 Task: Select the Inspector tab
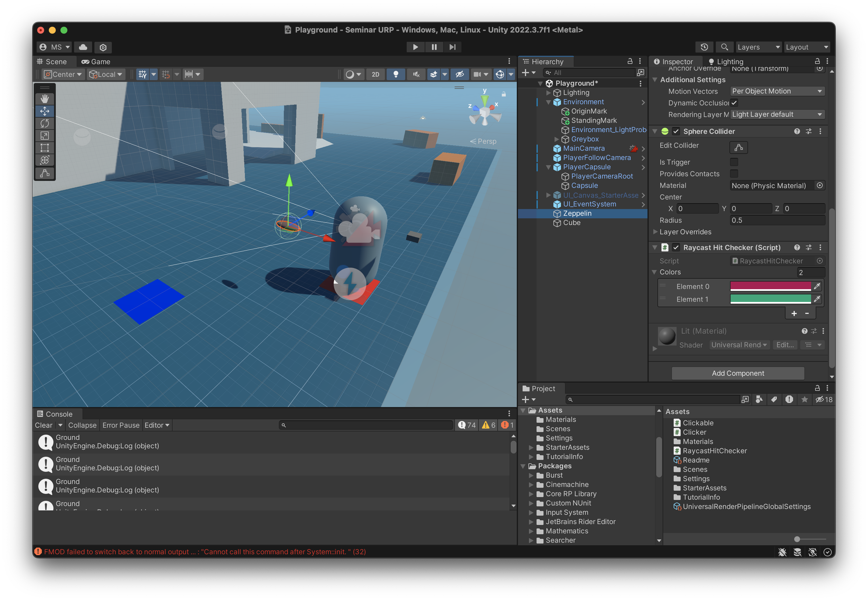[x=673, y=62]
